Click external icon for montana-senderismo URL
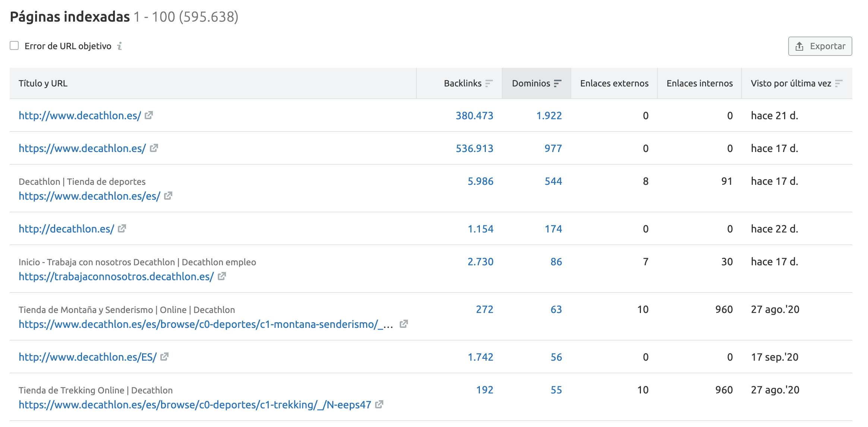The width and height of the screenshot is (868, 427). click(x=403, y=324)
